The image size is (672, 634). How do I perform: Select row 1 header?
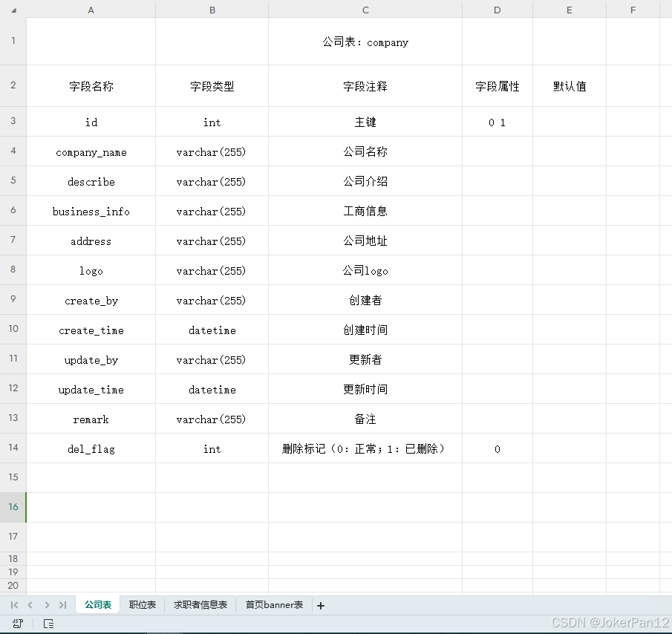13,41
